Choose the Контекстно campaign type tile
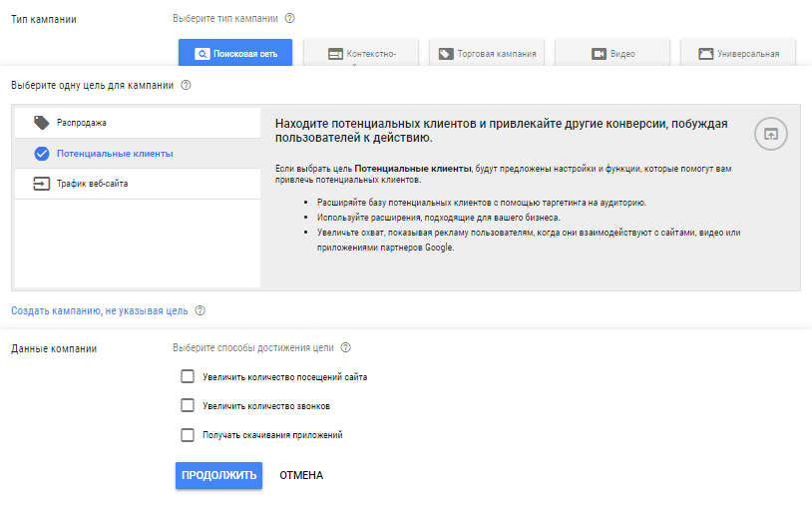This screenshot has height=515, width=812. (x=360, y=54)
